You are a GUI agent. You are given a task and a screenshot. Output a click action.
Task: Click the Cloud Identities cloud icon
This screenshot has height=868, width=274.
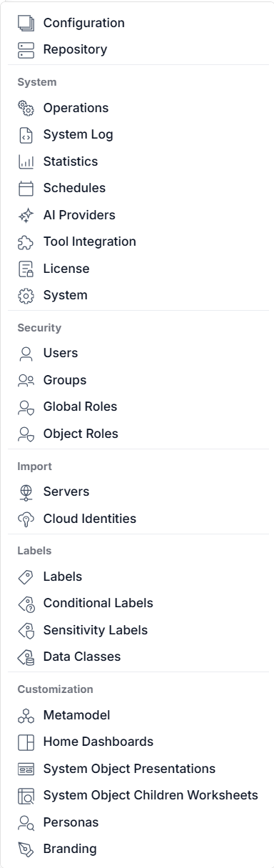coord(26,519)
